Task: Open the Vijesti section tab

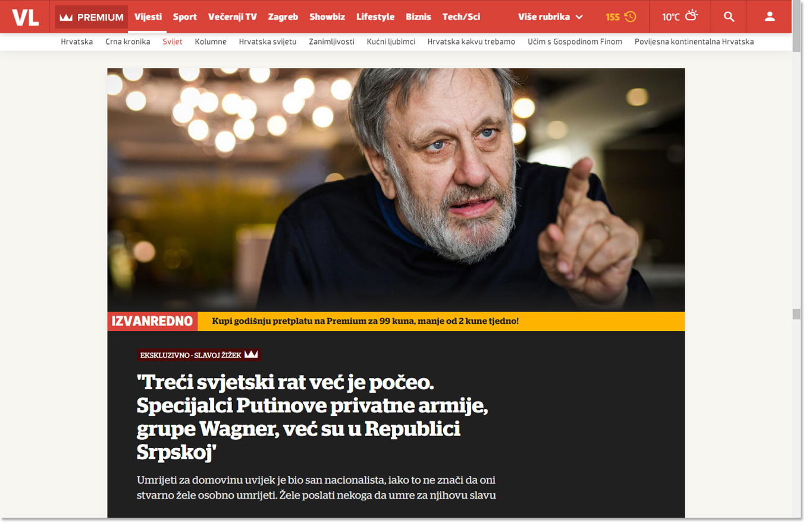Action: [x=148, y=17]
